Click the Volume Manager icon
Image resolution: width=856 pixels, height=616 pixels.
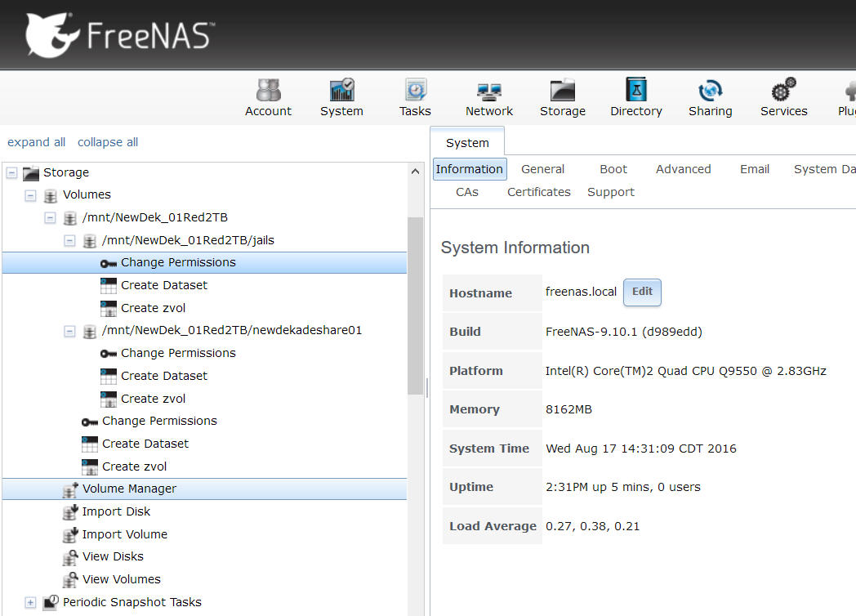point(70,489)
